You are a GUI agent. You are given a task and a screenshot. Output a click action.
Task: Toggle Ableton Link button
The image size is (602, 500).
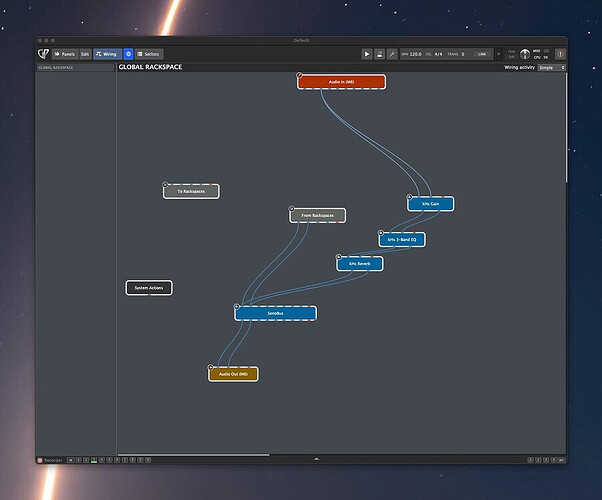482,54
